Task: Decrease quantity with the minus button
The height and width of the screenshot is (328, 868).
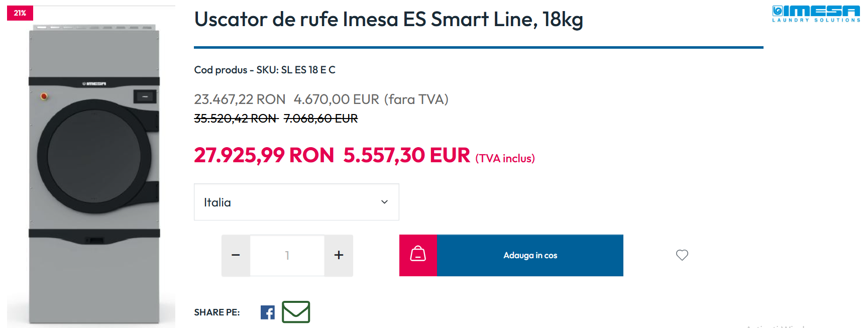Action: pyautogui.click(x=236, y=255)
